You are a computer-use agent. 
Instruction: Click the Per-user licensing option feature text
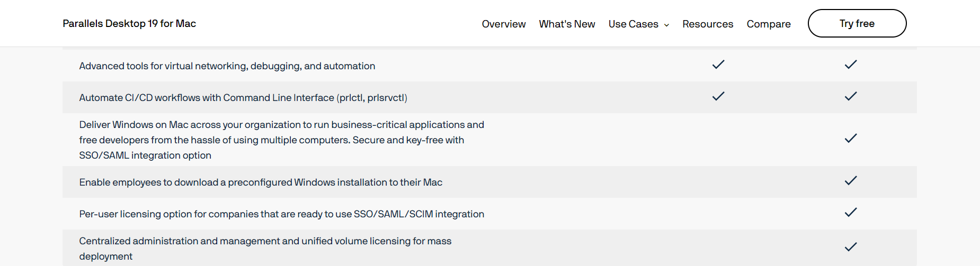[281, 214]
